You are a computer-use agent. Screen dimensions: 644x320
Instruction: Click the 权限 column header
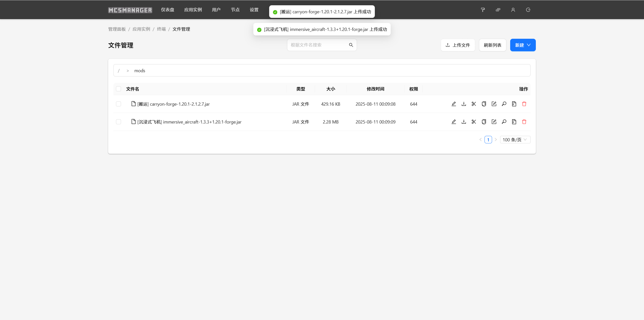point(414,89)
